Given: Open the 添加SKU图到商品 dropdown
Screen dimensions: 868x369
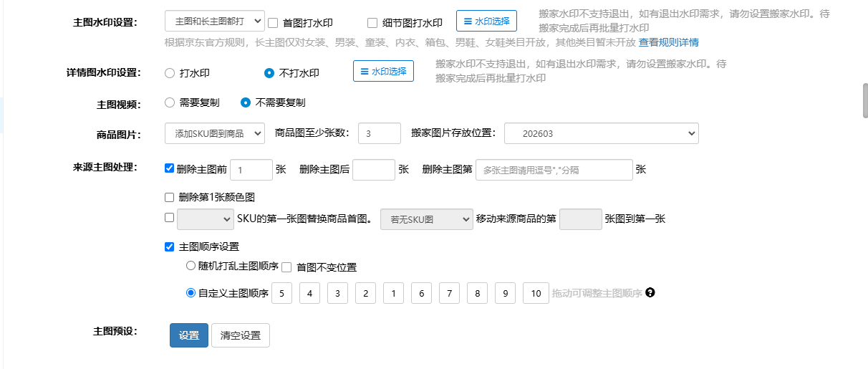Looking at the screenshot, I should [214, 133].
